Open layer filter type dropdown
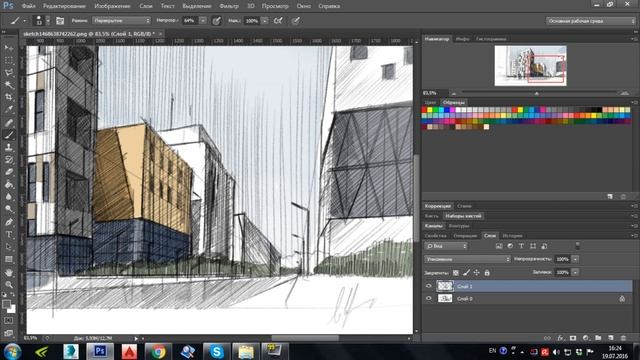 (446, 246)
